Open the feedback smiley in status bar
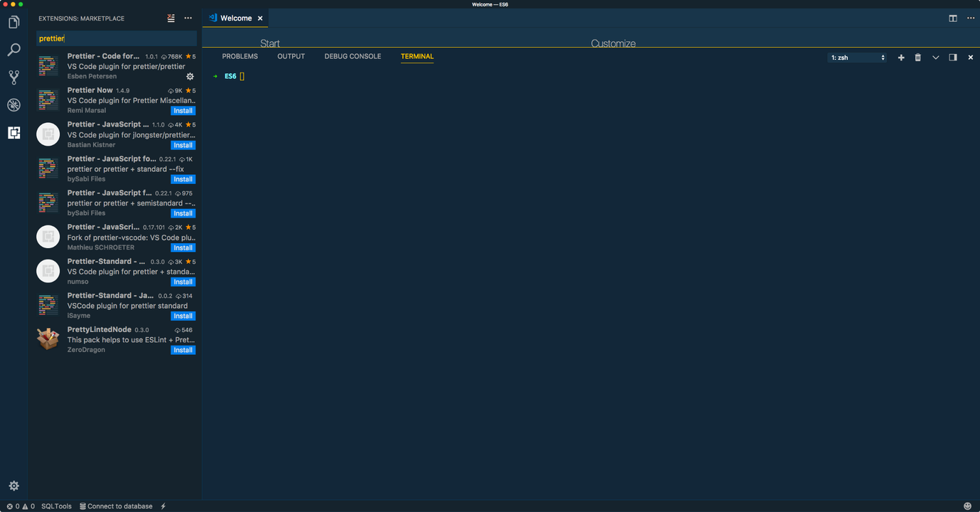The width and height of the screenshot is (980, 512). [967, 506]
